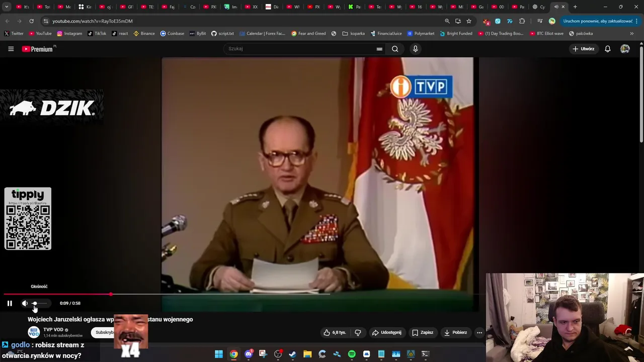
Task: Click the Wojciech Jaruzelski video title
Action: point(110,319)
